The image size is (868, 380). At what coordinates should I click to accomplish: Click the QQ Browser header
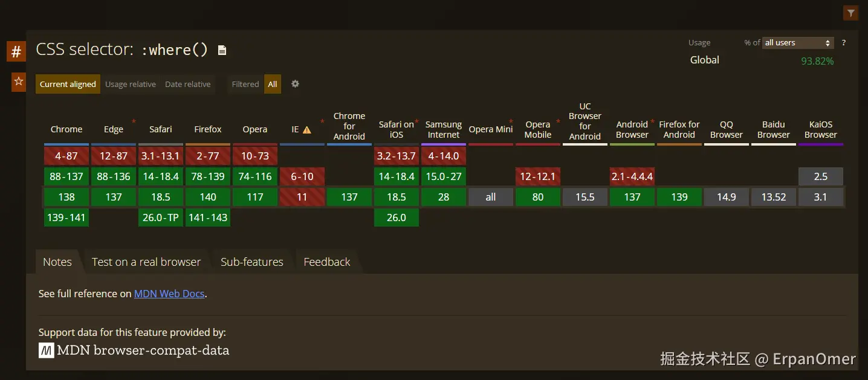727,129
